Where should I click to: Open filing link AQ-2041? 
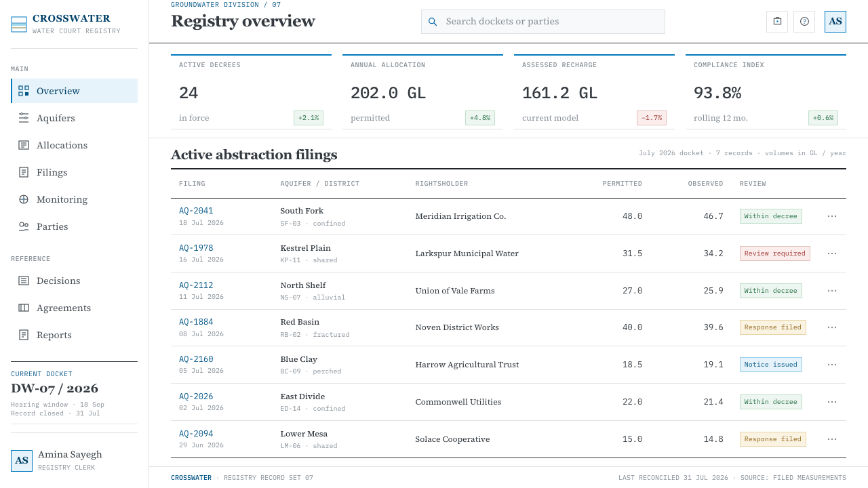tap(196, 211)
